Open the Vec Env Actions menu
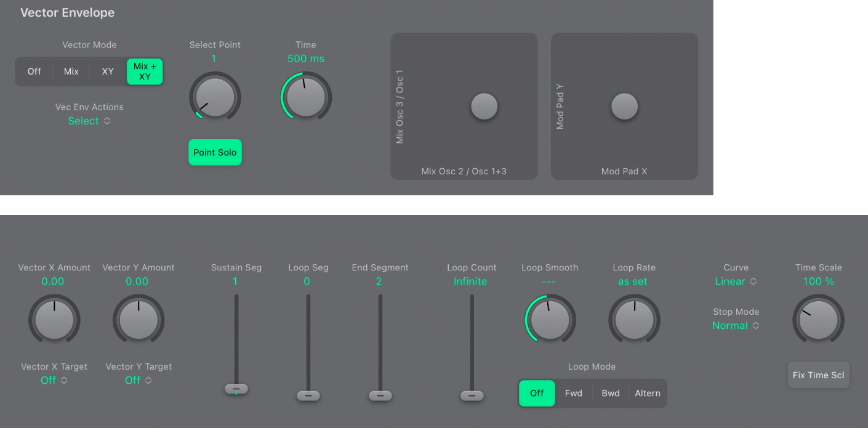The height and width of the screenshot is (430, 868). point(89,121)
